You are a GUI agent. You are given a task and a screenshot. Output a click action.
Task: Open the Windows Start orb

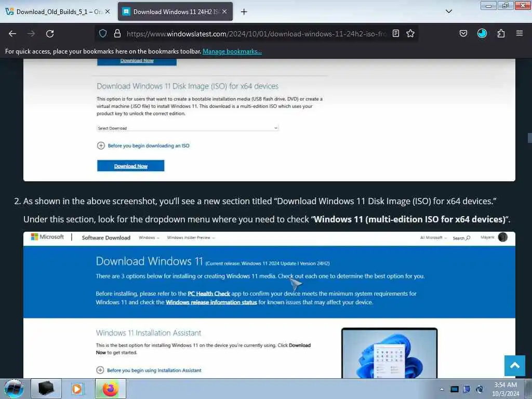coord(14,389)
